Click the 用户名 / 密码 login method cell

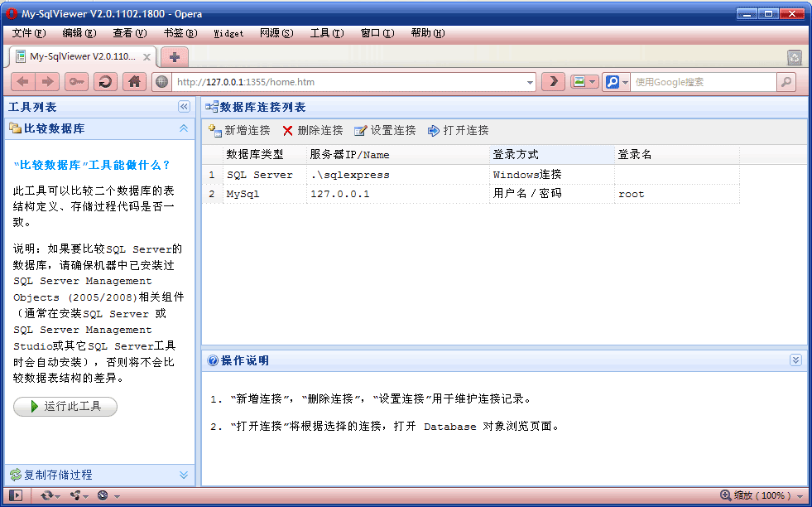(x=552, y=194)
